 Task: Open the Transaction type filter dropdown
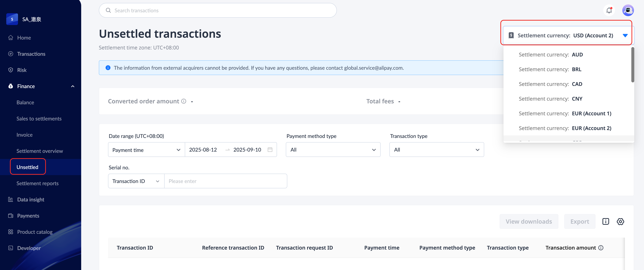pos(436,150)
